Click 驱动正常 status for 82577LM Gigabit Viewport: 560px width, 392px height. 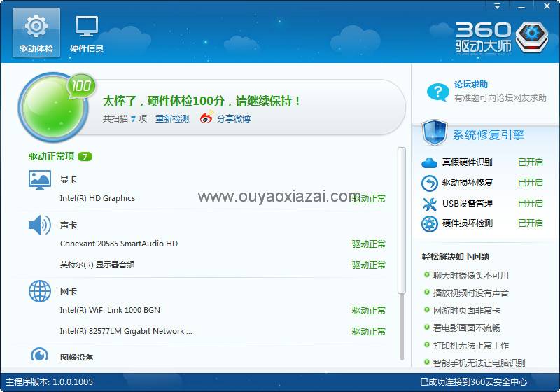pyautogui.click(x=369, y=332)
